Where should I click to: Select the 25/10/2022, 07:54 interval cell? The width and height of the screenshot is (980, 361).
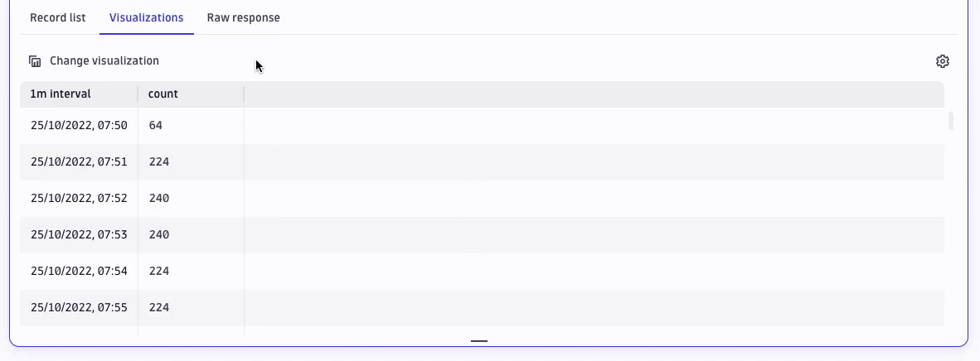(x=79, y=271)
